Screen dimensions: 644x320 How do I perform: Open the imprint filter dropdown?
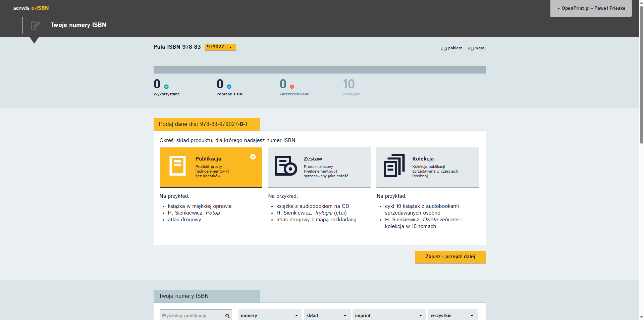pyautogui.click(x=389, y=315)
